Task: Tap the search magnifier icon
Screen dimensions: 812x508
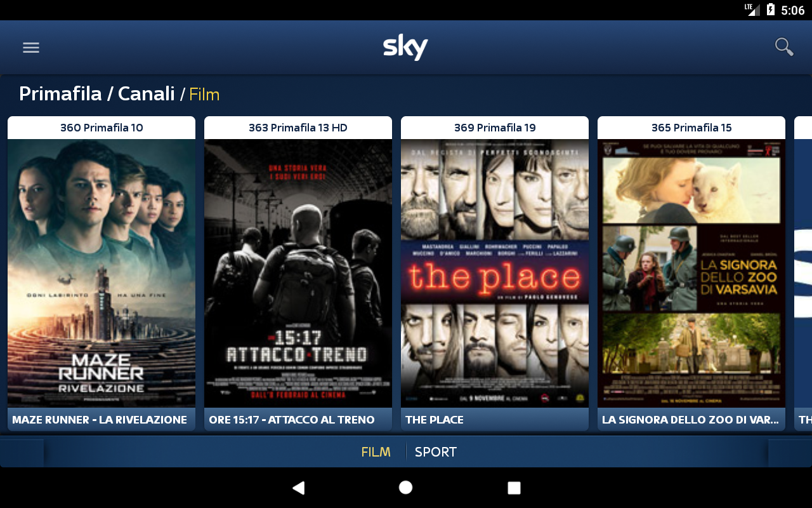Action: point(784,47)
